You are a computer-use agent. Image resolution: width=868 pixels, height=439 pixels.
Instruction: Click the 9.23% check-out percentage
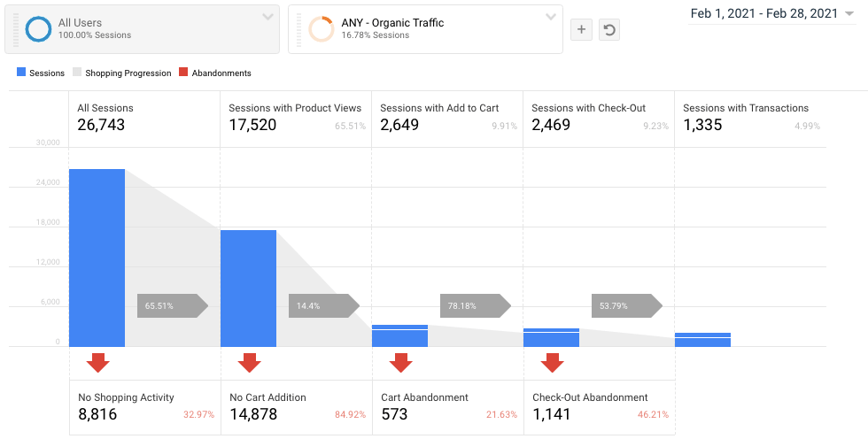pyautogui.click(x=656, y=126)
